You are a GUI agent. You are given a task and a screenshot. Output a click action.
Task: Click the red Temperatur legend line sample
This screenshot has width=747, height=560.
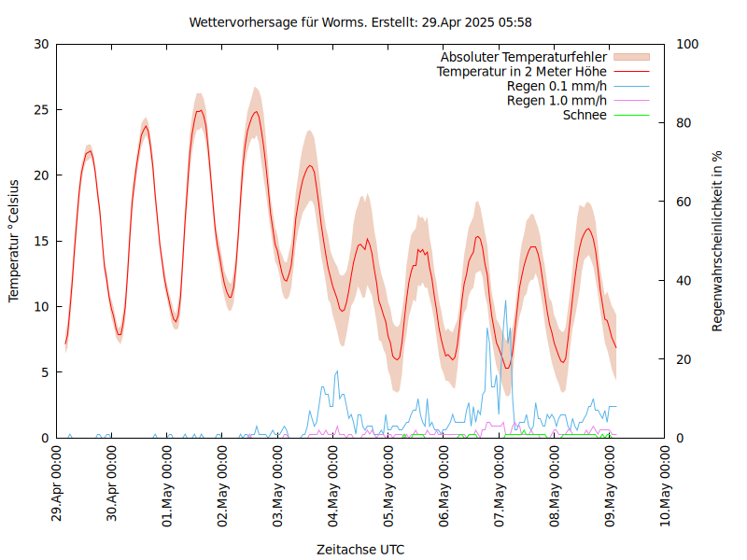click(x=630, y=72)
